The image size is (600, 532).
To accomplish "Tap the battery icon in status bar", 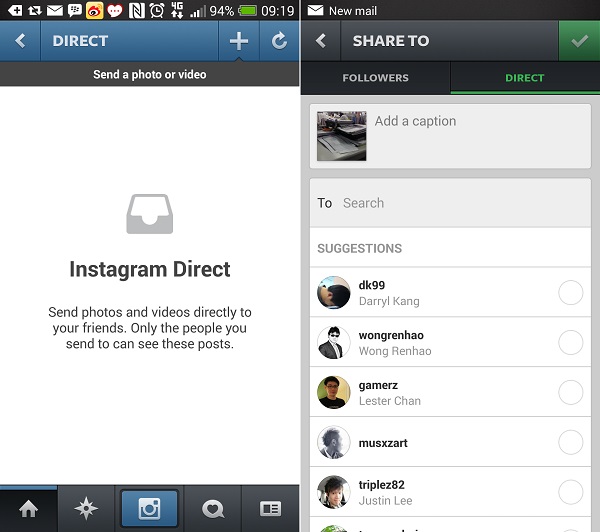I will (x=248, y=10).
